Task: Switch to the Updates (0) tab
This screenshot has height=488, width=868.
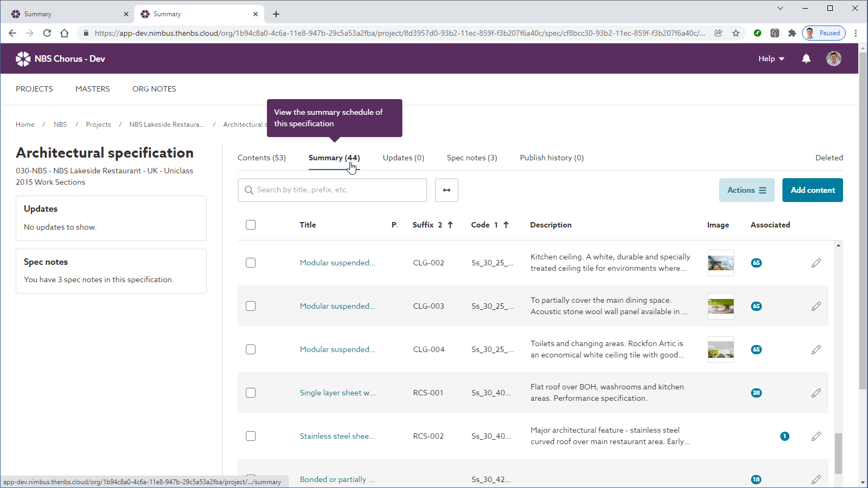Action: click(403, 158)
